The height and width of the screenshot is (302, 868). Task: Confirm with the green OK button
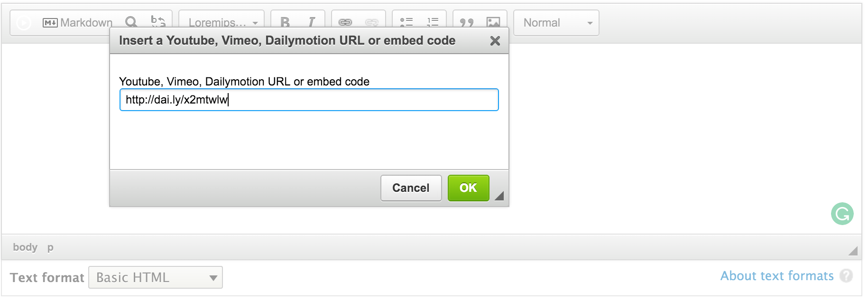click(469, 188)
